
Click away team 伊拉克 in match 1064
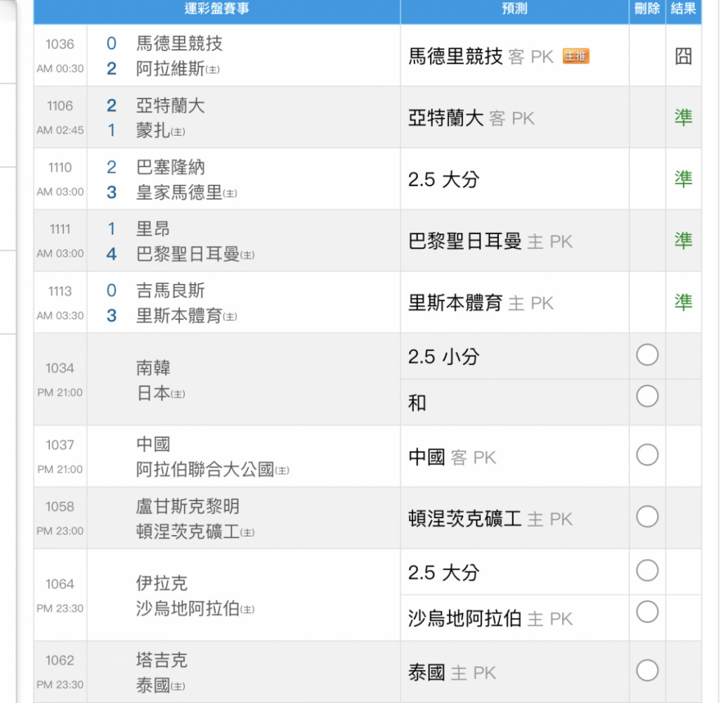click(162, 583)
